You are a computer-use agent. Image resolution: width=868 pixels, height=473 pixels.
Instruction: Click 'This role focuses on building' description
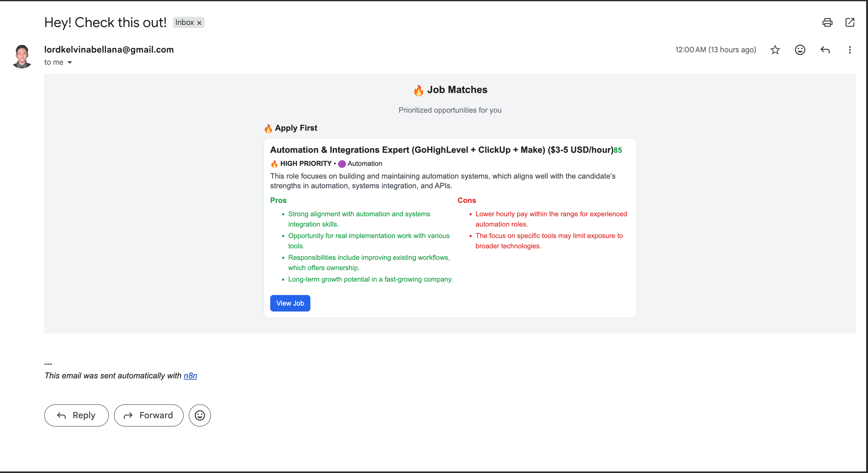pyautogui.click(x=443, y=181)
